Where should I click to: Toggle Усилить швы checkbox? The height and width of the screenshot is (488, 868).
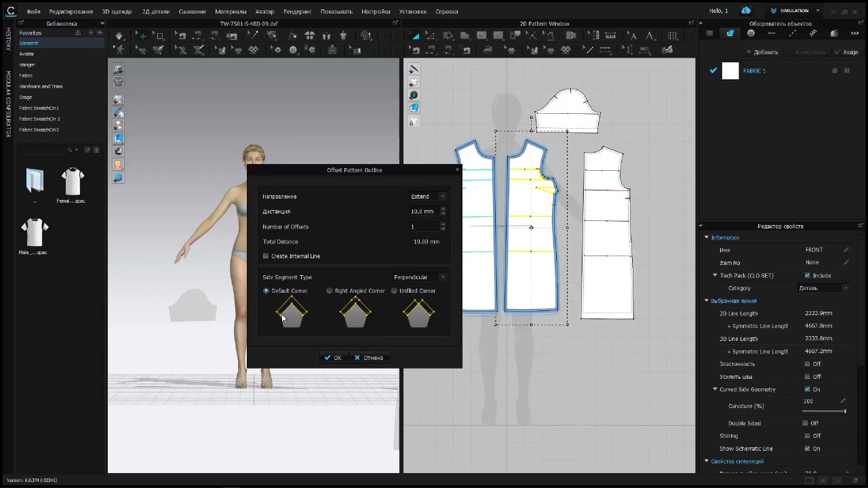[807, 377]
